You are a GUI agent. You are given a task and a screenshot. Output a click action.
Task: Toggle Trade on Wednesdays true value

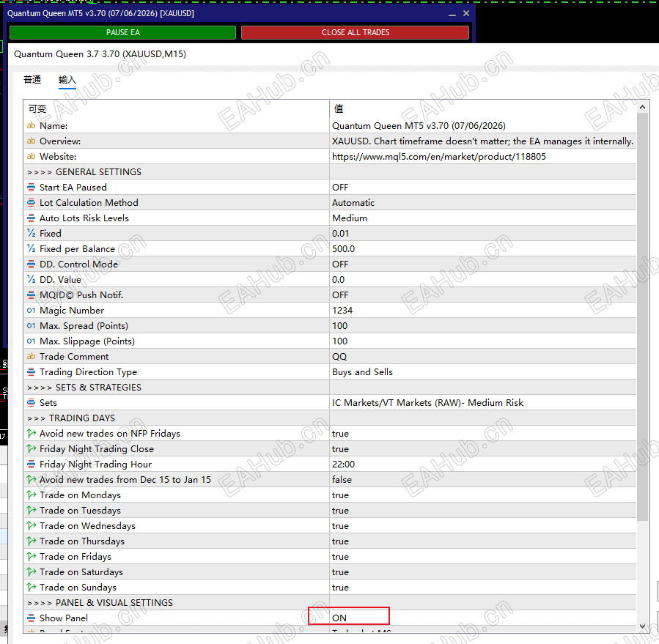pyautogui.click(x=483, y=526)
